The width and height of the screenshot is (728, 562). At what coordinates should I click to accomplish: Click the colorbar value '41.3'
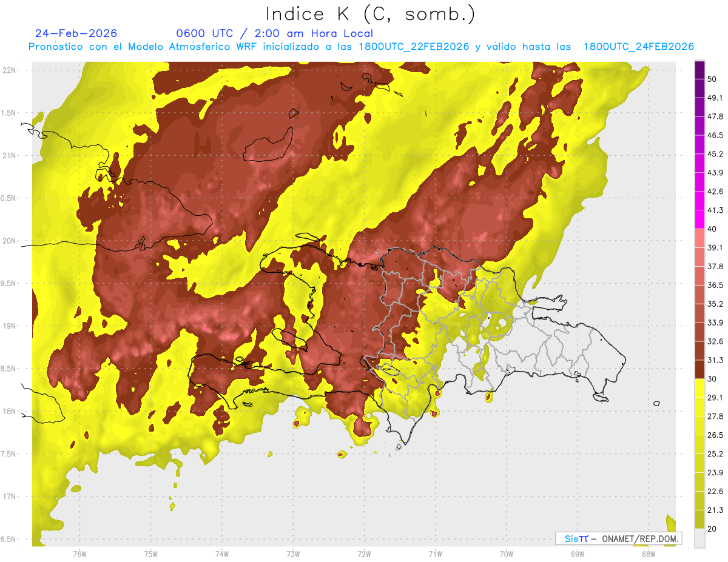tap(715, 210)
